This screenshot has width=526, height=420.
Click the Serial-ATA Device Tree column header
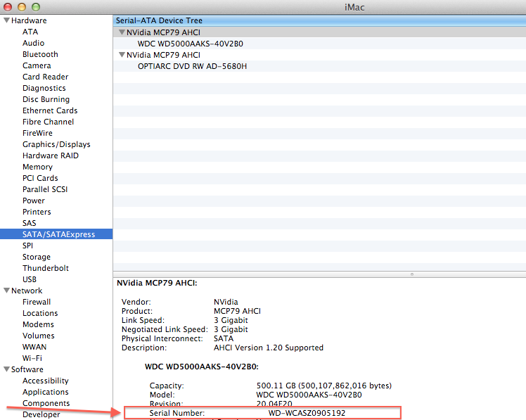point(319,20)
